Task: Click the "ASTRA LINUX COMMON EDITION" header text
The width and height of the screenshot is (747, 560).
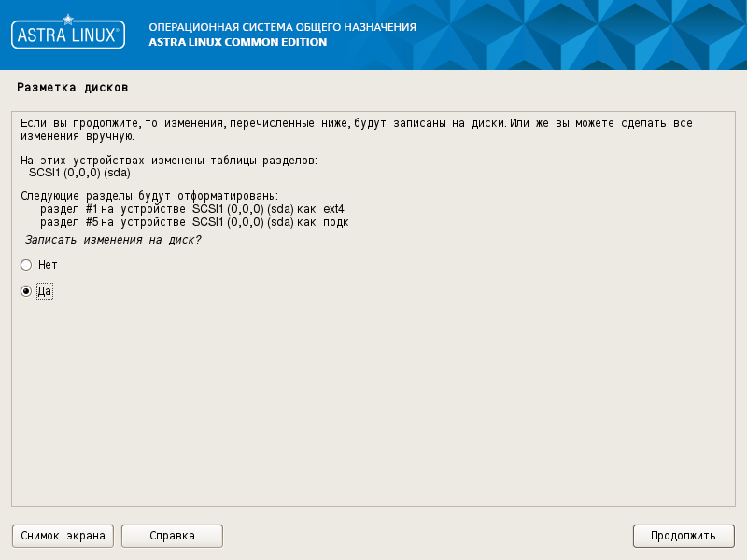Action: click(238, 42)
